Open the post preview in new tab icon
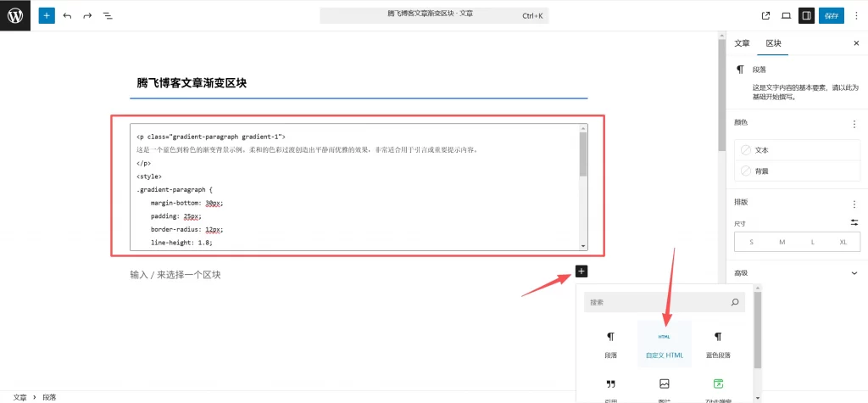 [766, 15]
